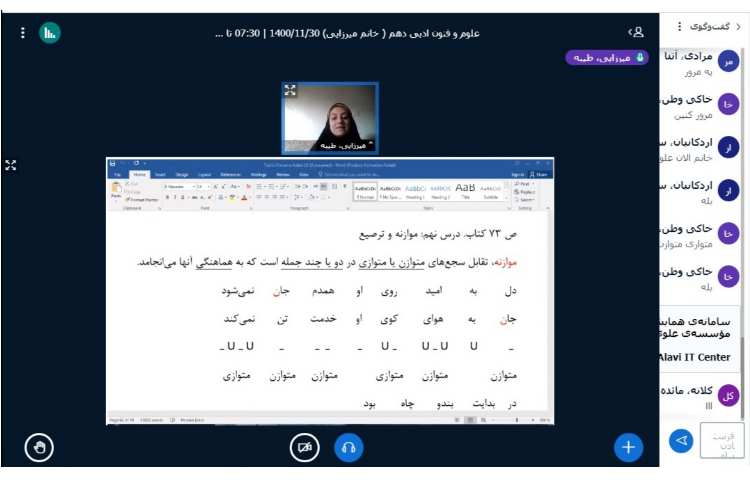The image size is (750, 480).
Task: Switch to Word Layout tab
Action: coord(204,175)
